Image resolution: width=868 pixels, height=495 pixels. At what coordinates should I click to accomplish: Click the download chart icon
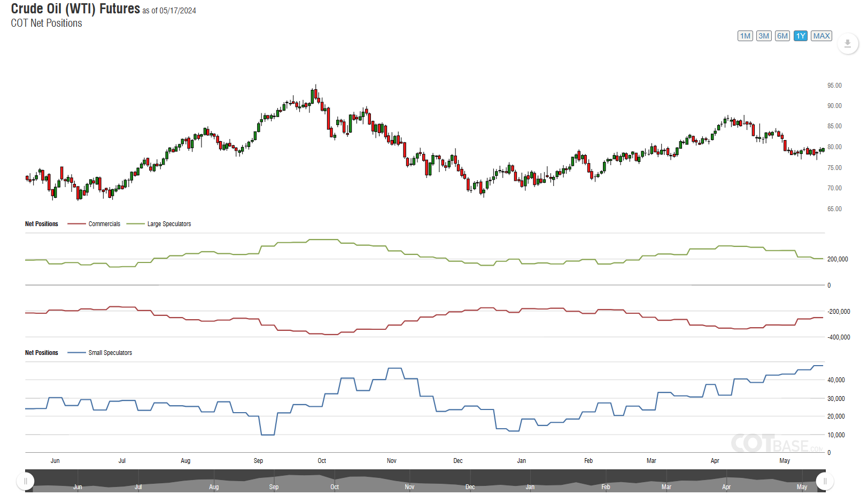click(847, 43)
